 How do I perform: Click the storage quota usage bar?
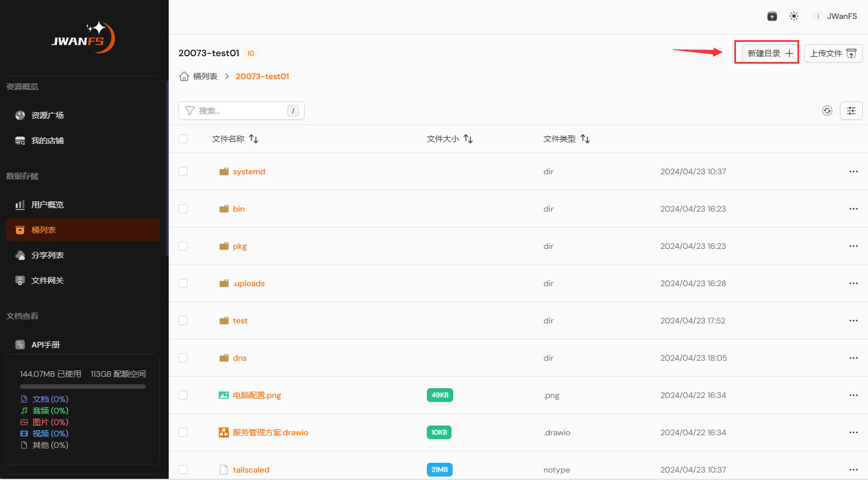click(x=83, y=387)
